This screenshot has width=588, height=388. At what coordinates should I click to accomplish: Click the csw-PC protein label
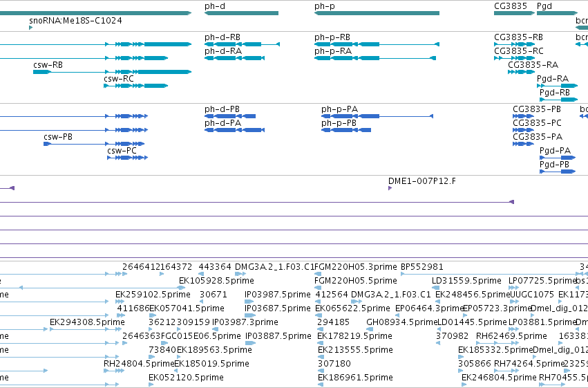click(x=122, y=151)
